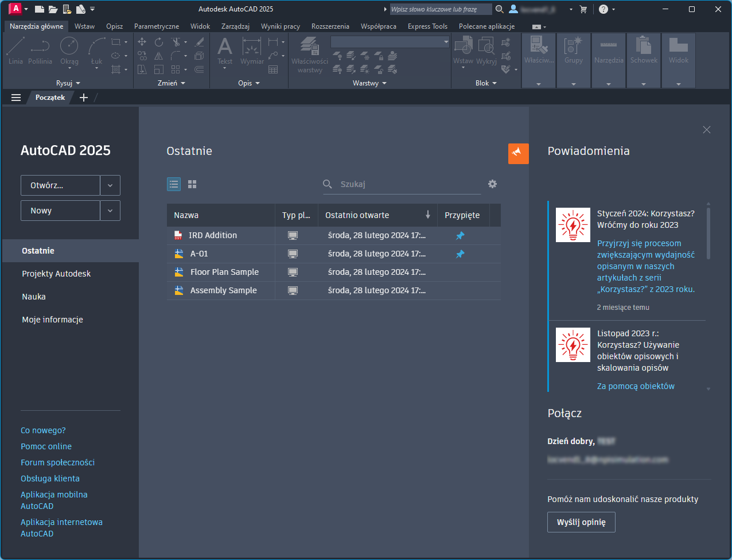
Task: Click the Wyślij opinię button
Action: [x=581, y=522]
